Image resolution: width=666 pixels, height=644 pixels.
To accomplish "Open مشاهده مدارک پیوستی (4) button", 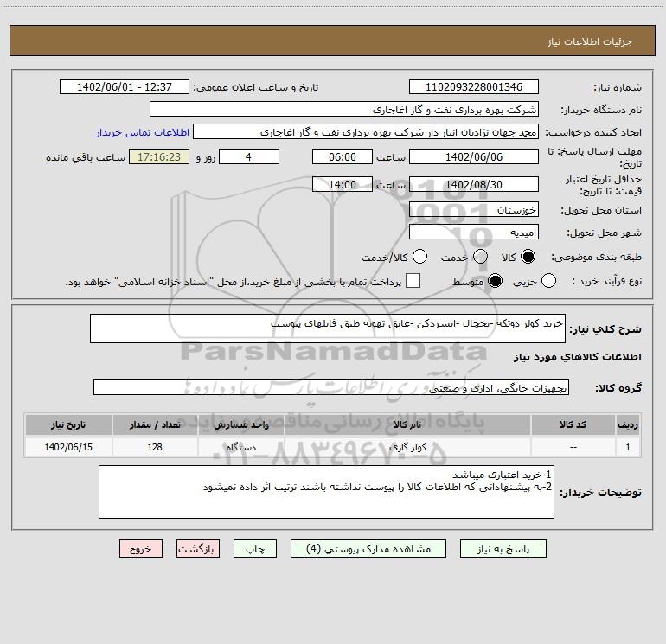I will tap(368, 549).
